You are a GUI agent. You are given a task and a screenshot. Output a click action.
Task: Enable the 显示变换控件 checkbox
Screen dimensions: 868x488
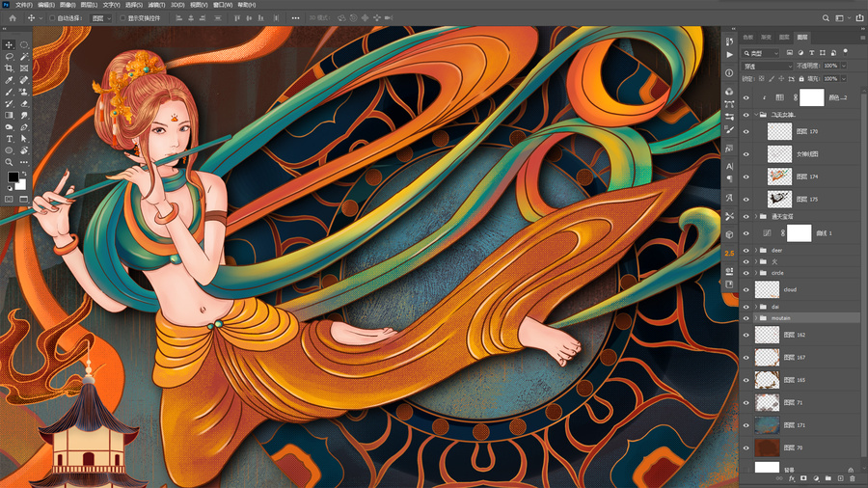[x=122, y=18]
